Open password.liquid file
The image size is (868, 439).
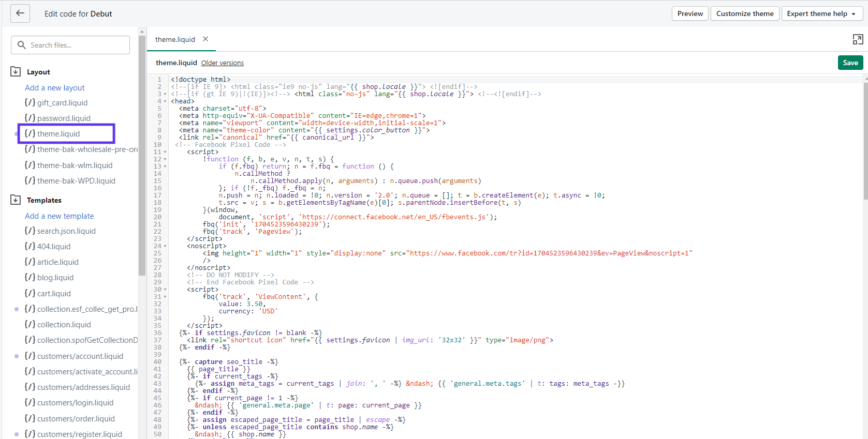[57, 118]
